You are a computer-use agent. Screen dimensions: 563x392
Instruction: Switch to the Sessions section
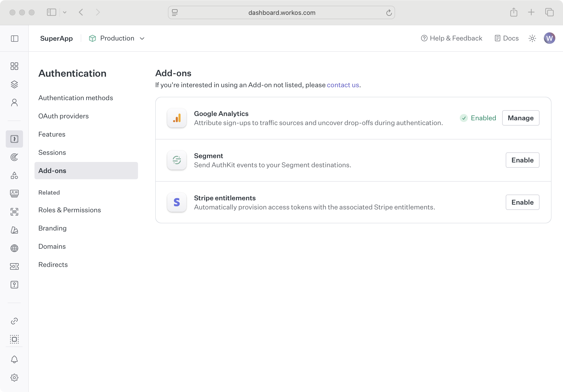(x=52, y=152)
